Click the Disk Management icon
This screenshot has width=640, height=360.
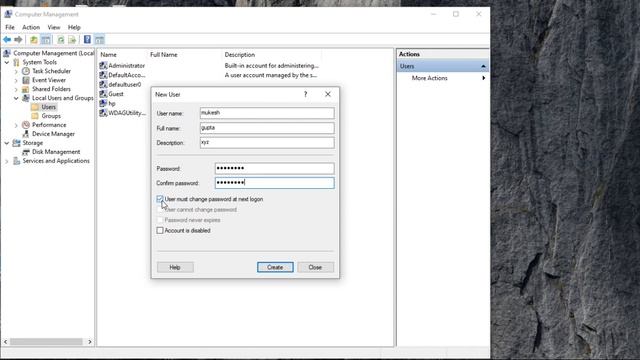[x=26, y=152]
